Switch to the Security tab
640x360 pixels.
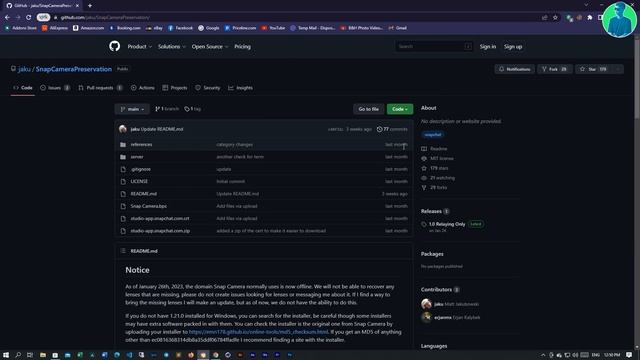[x=208, y=88]
